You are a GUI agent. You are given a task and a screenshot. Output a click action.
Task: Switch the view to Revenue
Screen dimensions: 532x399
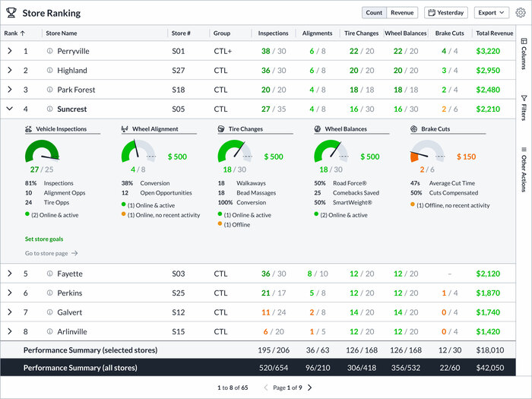click(x=402, y=13)
